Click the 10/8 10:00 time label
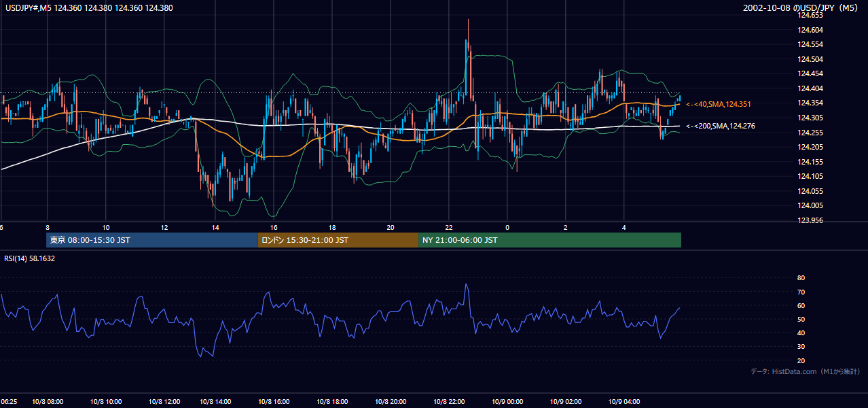Viewport: 868px width, 408px height. pos(106,402)
